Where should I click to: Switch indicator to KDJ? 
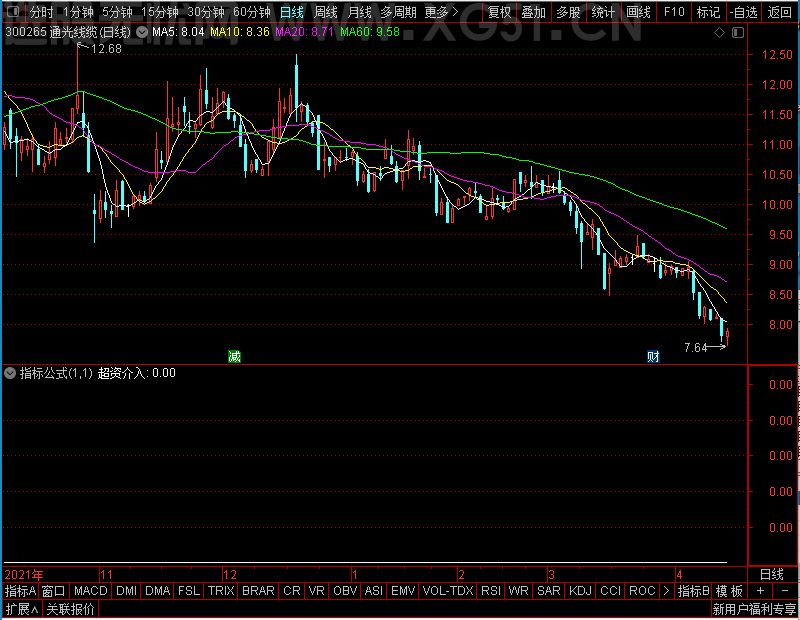[580, 591]
